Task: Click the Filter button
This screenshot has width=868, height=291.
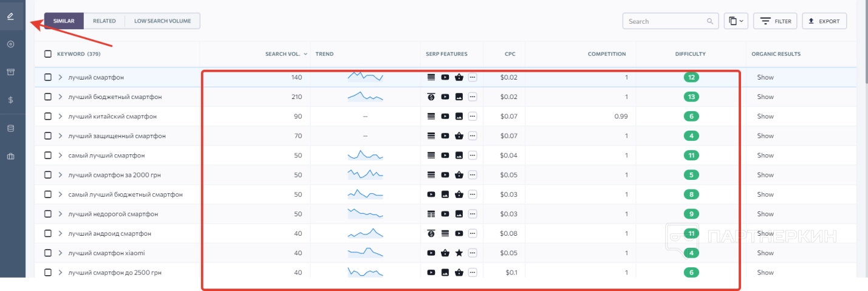Action: 775,21
